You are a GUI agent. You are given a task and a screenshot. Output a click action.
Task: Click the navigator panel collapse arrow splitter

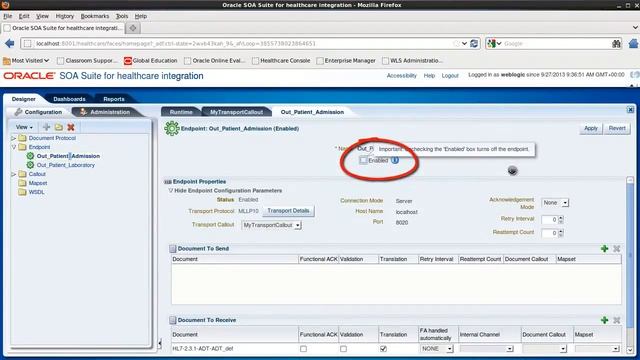coord(160,343)
